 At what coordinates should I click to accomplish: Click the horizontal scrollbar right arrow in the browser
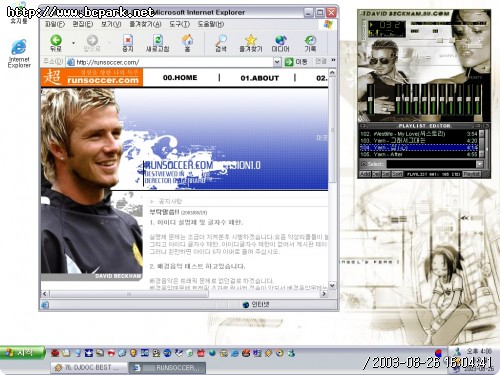(x=324, y=294)
